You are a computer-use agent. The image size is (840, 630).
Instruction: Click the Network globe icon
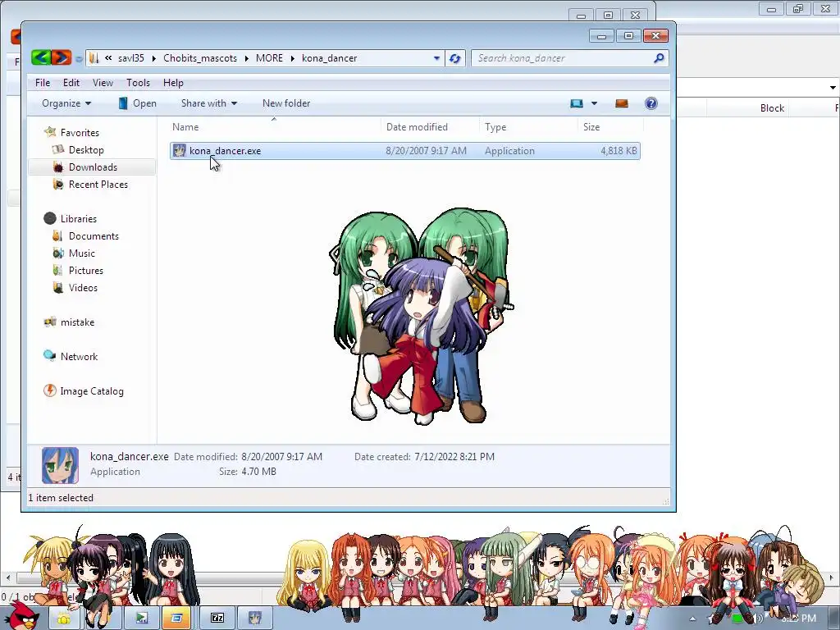50,356
